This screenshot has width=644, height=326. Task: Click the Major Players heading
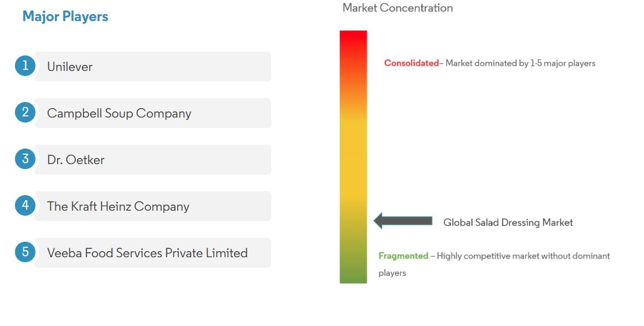coord(65,17)
